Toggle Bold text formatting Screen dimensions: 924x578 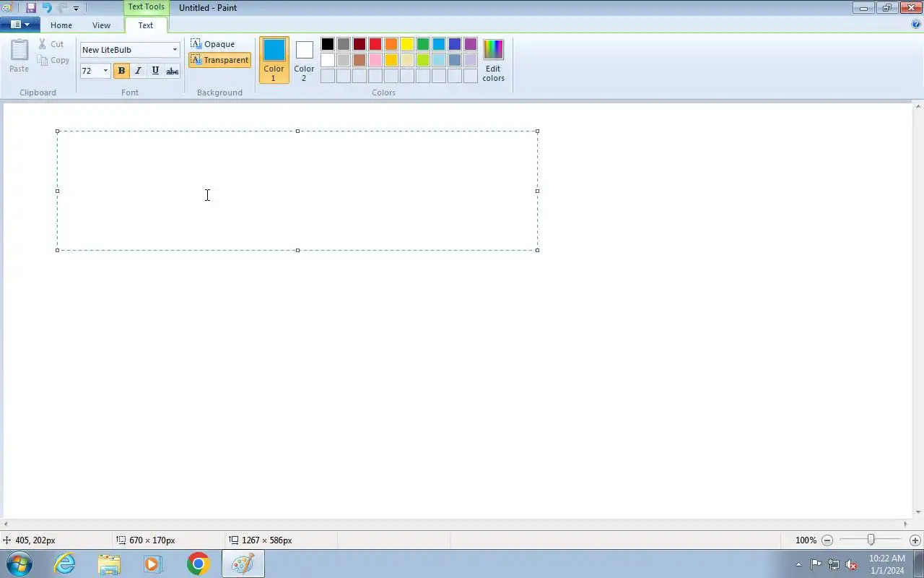(121, 71)
